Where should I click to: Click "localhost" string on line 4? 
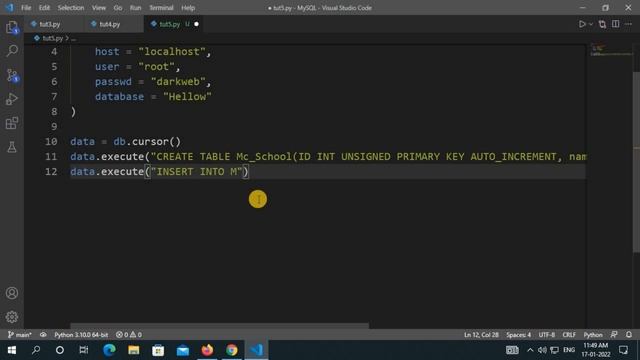(x=172, y=52)
